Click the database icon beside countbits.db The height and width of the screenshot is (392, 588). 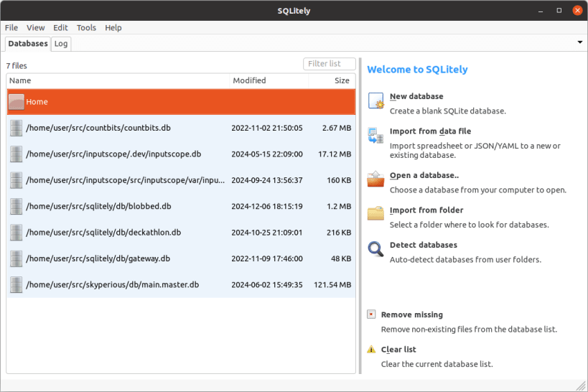coord(16,128)
